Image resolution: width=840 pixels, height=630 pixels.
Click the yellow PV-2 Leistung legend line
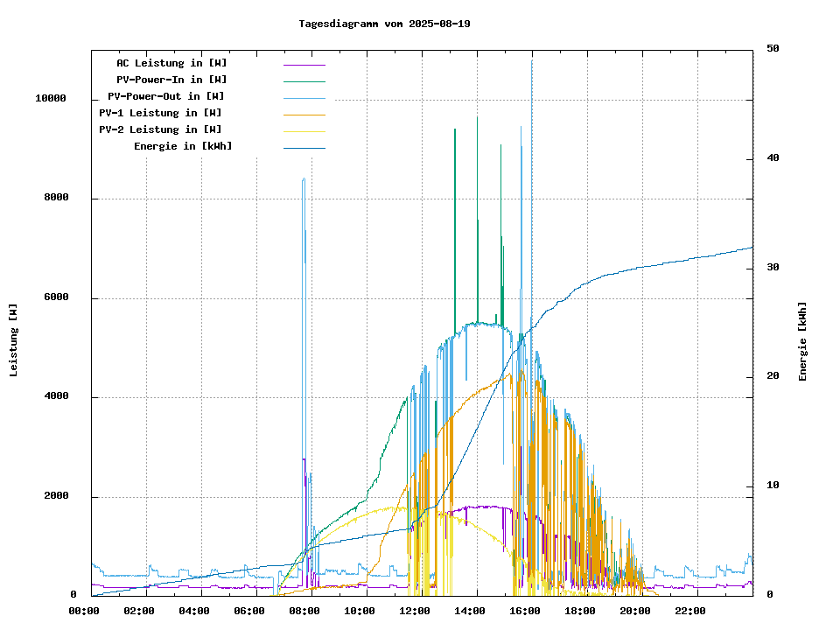(304, 130)
